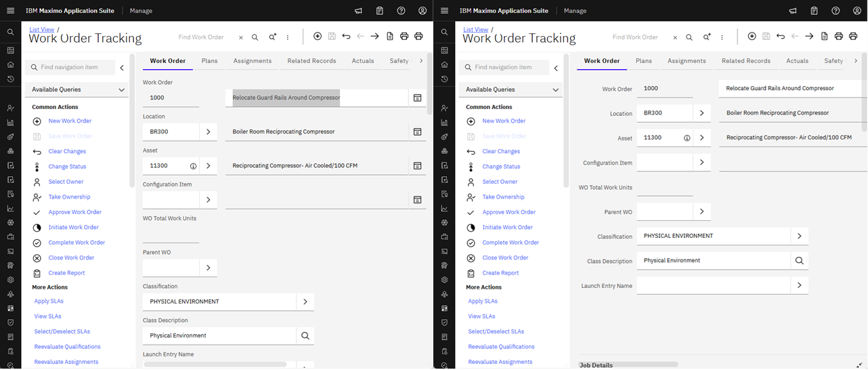
Task: Open announcements megaphone icon in the left screenshot
Action: point(358,11)
